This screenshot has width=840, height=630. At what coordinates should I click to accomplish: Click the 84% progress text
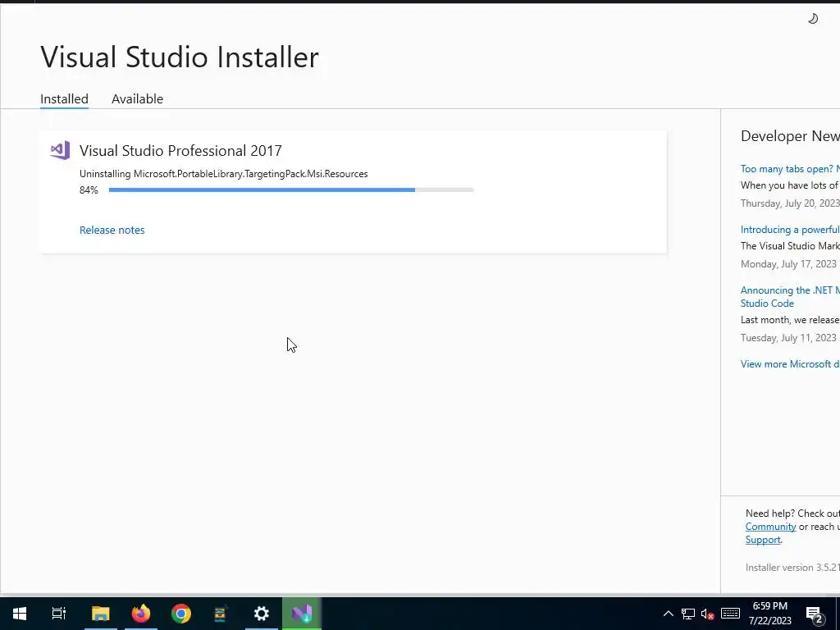[89, 190]
